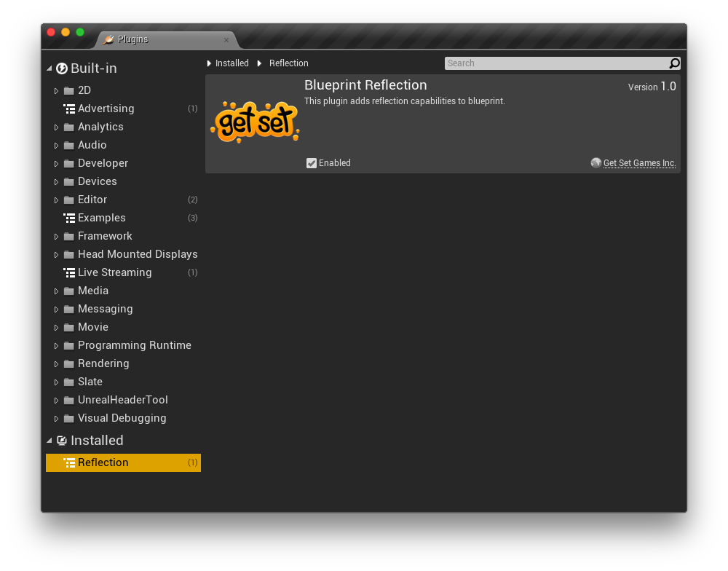Image resolution: width=728 pixels, height=571 pixels.
Task: Expand the Movie category arrow
Action: [56, 328]
